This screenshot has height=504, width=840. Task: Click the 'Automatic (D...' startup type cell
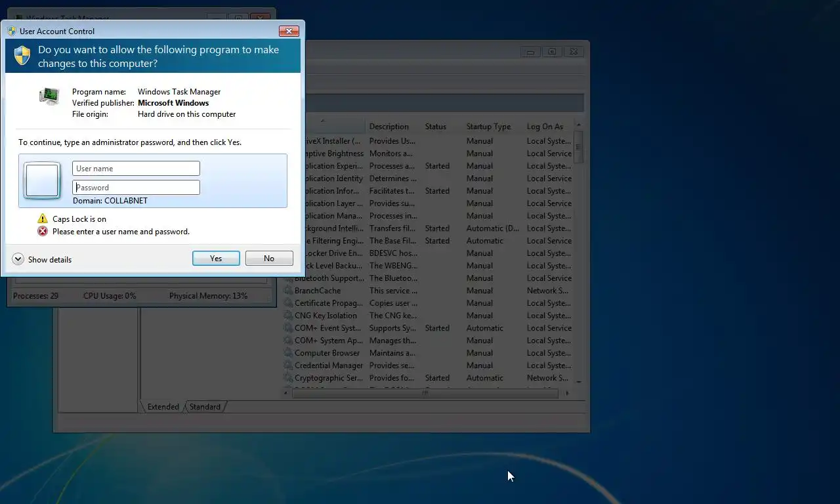click(493, 228)
